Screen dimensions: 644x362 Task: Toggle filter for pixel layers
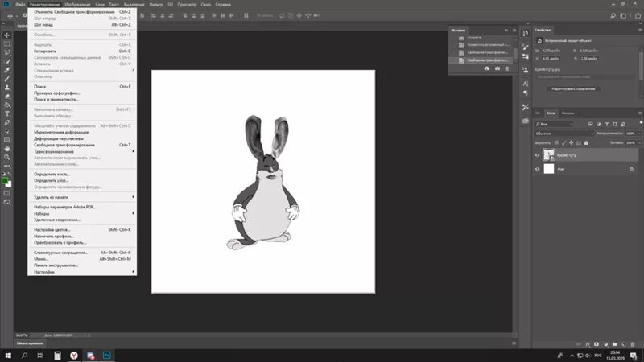(590, 124)
